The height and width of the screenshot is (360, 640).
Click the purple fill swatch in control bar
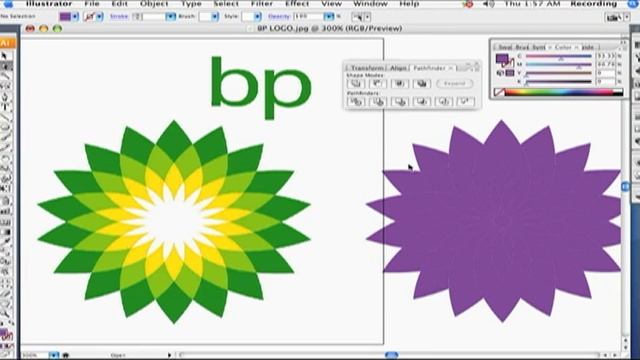pyautogui.click(x=65, y=17)
